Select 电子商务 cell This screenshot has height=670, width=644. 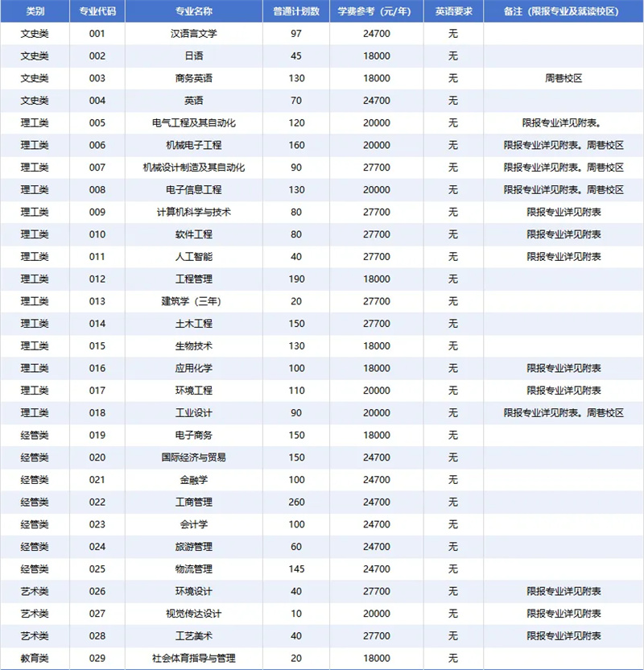coord(194,435)
